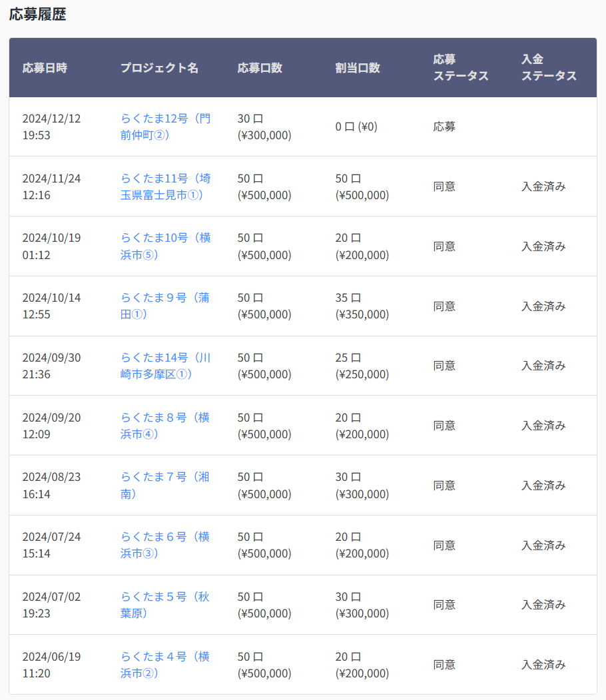Click 入金済み status in the らくたま４号 row

coord(543,665)
